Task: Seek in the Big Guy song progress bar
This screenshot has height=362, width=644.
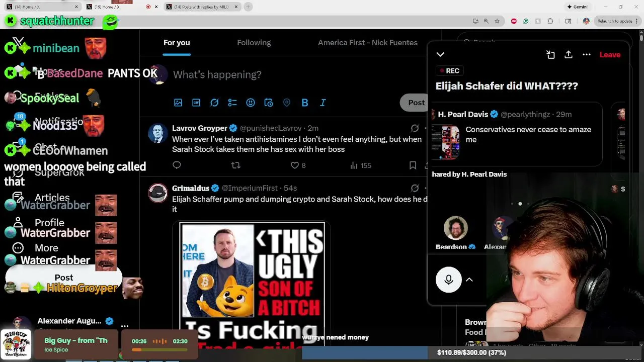Action: (159, 349)
